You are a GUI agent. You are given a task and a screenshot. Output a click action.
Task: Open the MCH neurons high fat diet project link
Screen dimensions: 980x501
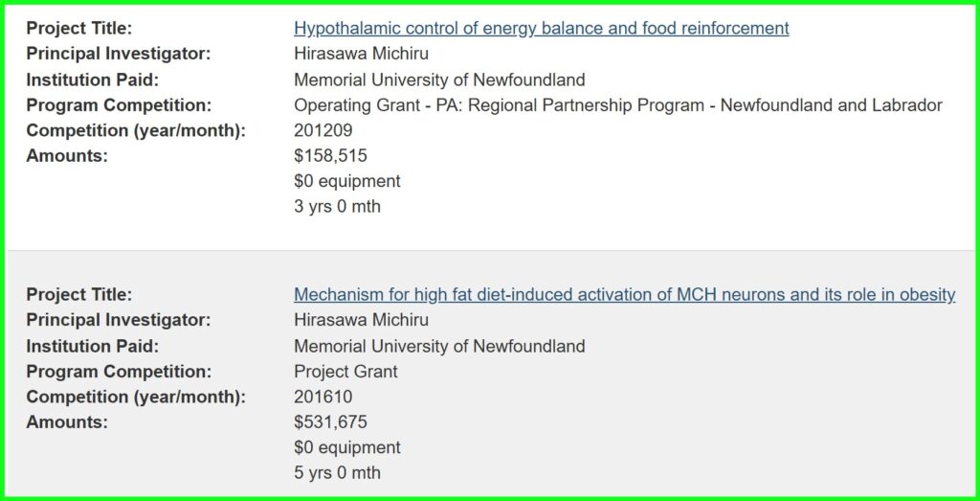click(x=624, y=295)
